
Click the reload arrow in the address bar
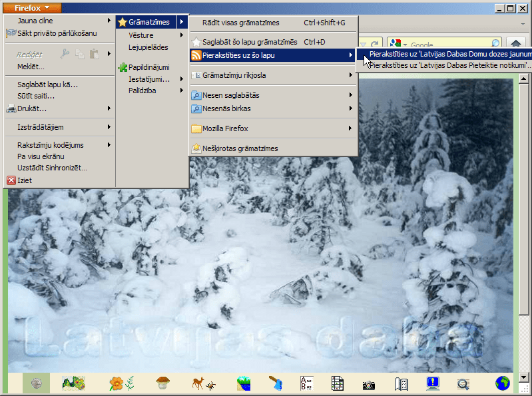(x=375, y=44)
